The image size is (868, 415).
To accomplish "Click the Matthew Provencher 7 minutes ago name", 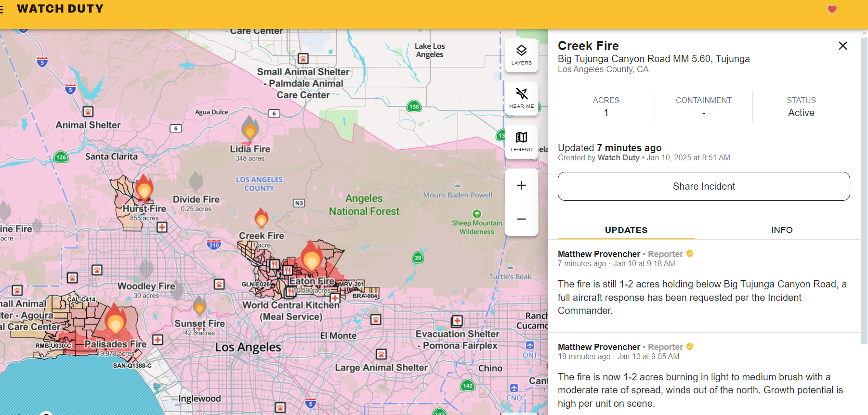I will click(x=599, y=254).
